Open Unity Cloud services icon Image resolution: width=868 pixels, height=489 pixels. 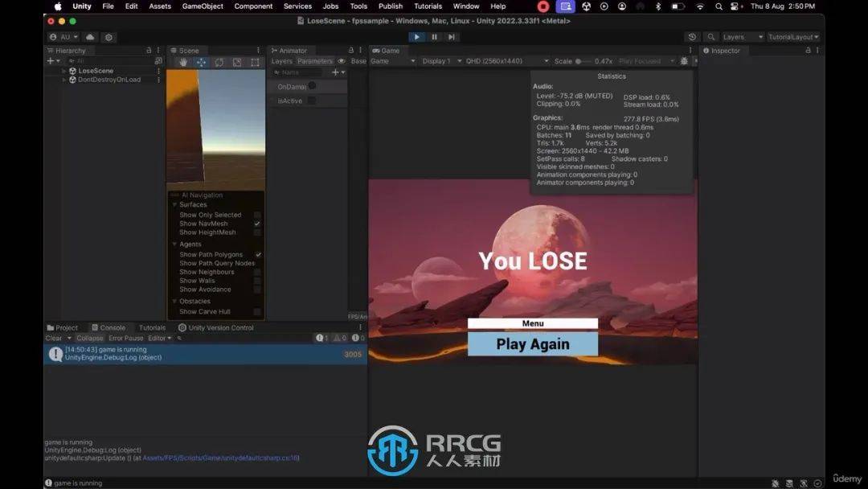tap(90, 37)
